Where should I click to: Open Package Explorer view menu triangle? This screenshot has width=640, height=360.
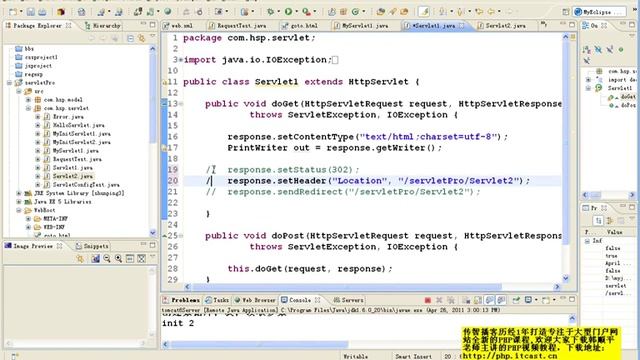pos(152,37)
